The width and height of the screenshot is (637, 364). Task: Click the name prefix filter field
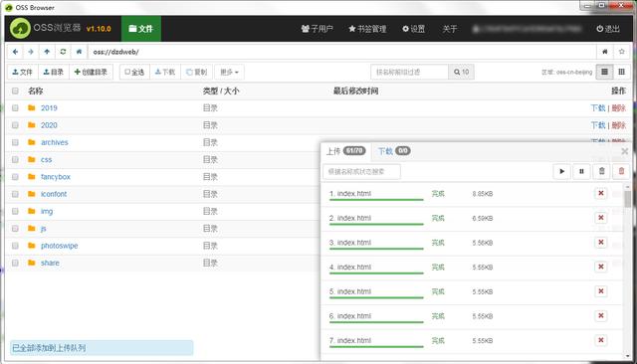[409, 72]
